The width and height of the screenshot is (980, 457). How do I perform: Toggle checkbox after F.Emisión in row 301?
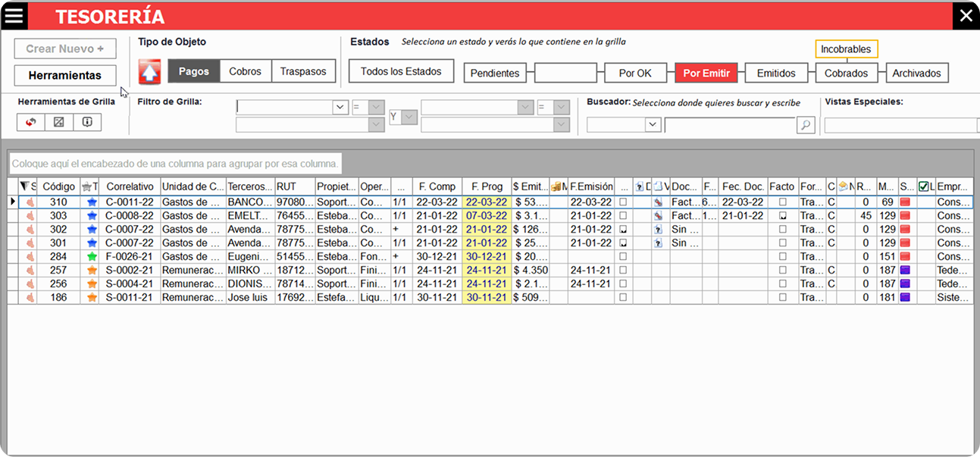pyautogui.click(x=623, y=243)
